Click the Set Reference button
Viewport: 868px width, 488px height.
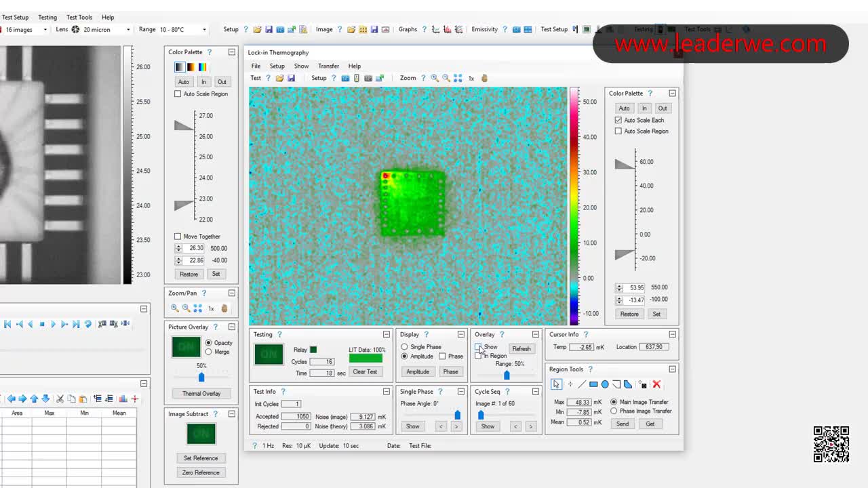(x=201, y=458)
